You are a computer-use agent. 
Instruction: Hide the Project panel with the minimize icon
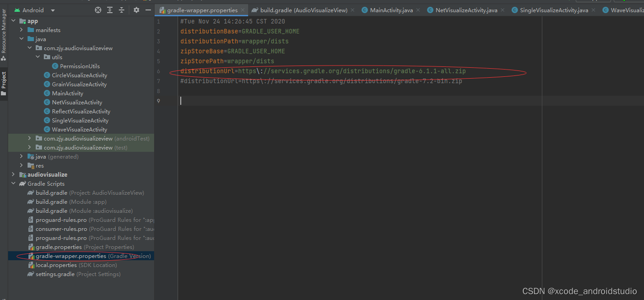point(147,9)
